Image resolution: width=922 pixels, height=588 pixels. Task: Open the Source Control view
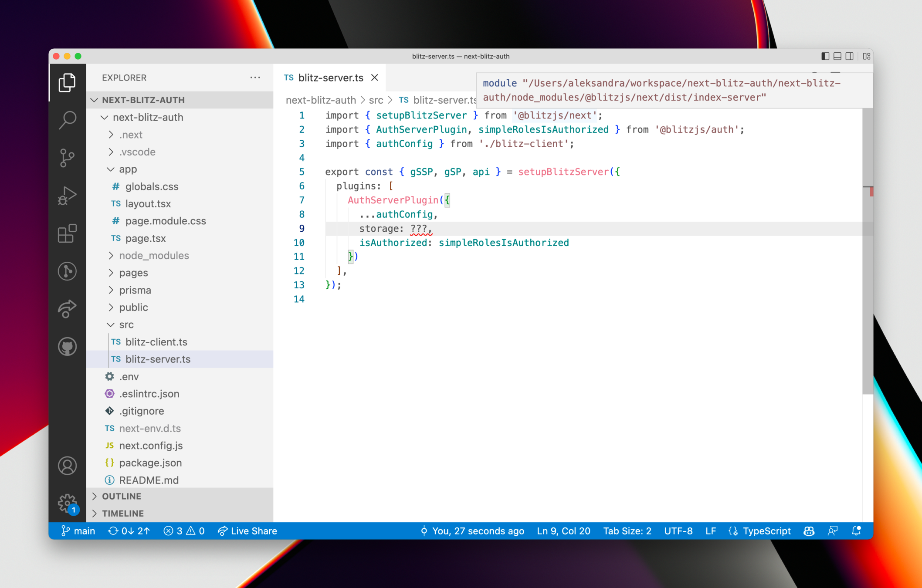(67, 157)
